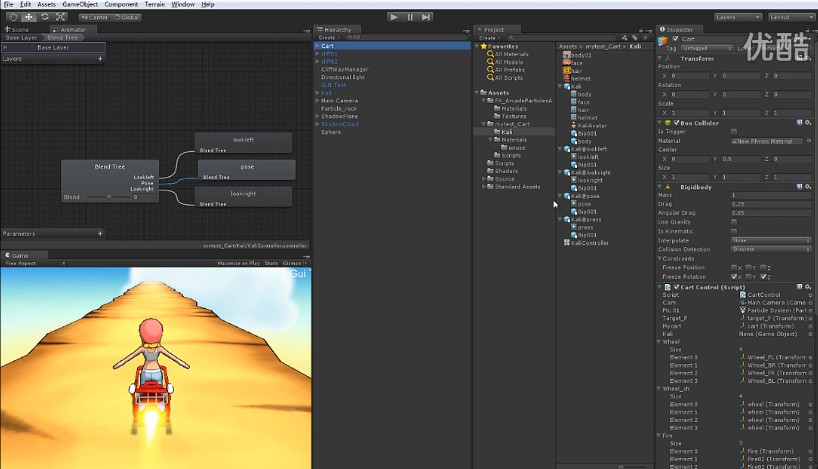Collapse the Constraints section

tap(659, 259)
